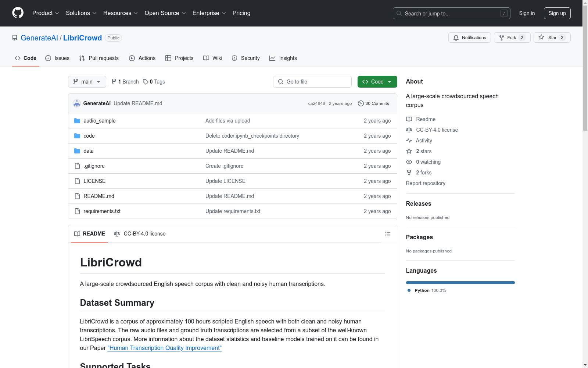Go to GitHub homepage via Octocat logo
588x368 pixels.
tap(18, 13)
